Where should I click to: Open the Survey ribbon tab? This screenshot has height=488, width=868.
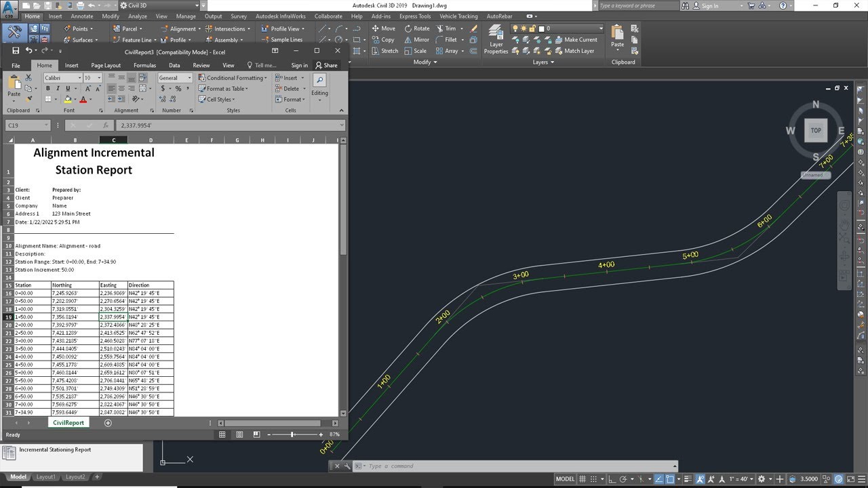click(239, 16)
